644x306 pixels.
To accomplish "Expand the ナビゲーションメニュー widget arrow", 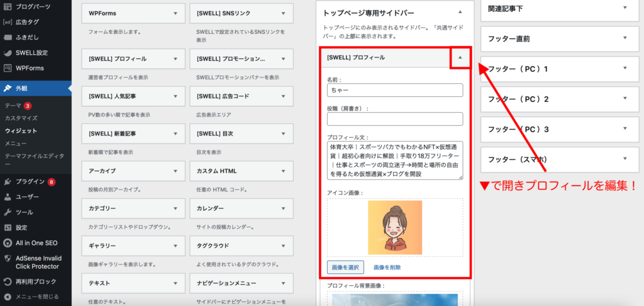I will 283,283.
